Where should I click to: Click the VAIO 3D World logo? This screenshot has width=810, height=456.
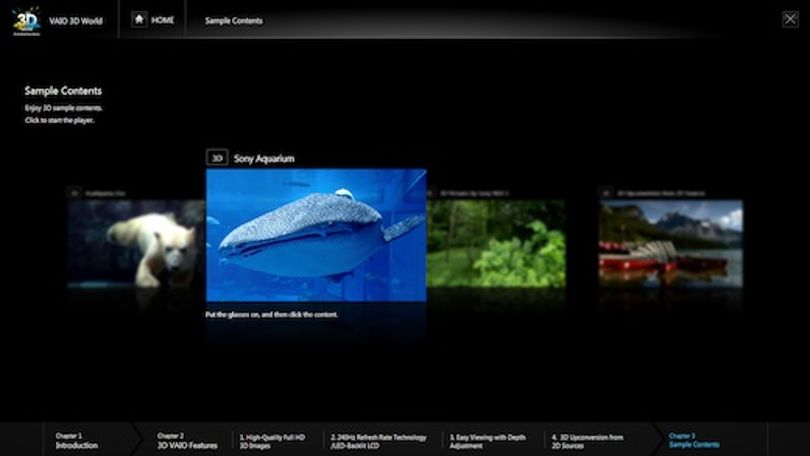(x=26, y=21)
